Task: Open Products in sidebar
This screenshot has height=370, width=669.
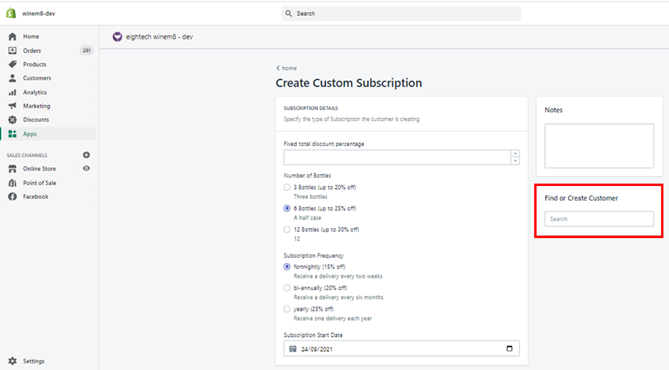Action: (35, 64)
